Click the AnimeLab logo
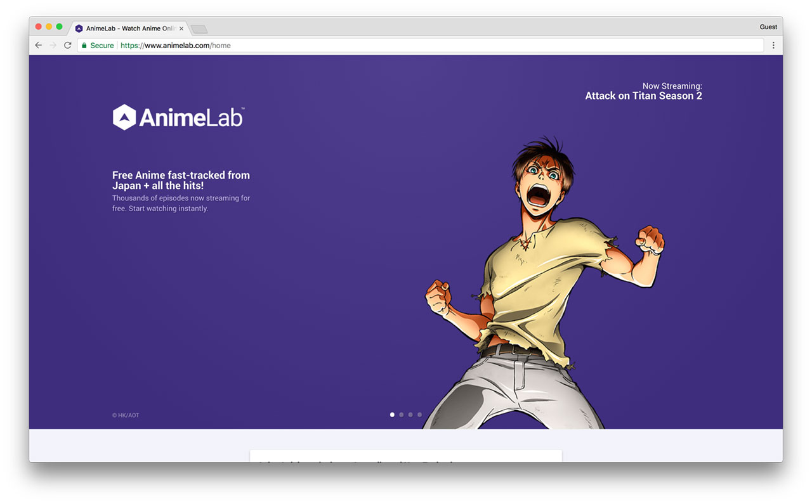 point(178,117)
